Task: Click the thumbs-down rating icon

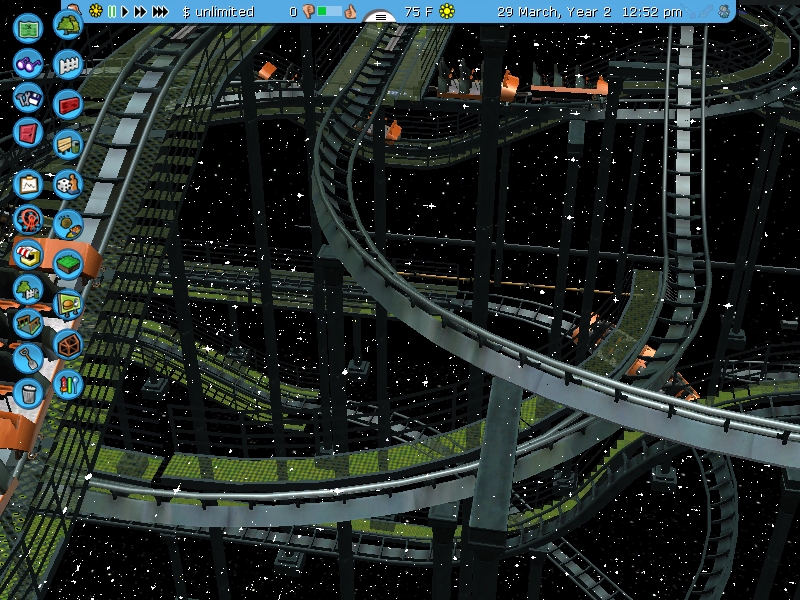Action: (309, 11)
